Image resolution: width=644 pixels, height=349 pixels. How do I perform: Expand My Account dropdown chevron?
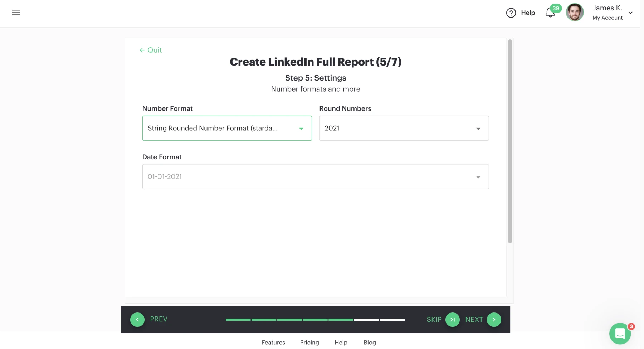pyautogui.click(x=630, y=13)
